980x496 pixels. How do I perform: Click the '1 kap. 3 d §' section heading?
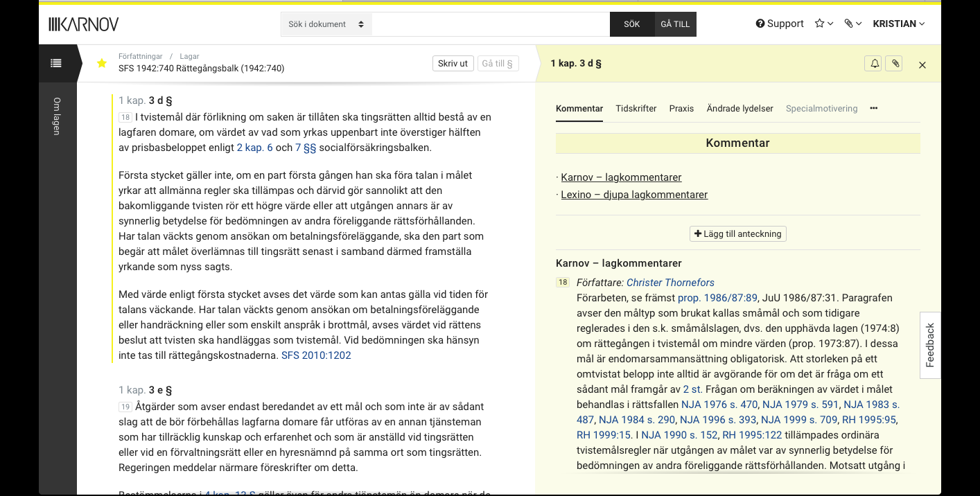coord(146,100)
